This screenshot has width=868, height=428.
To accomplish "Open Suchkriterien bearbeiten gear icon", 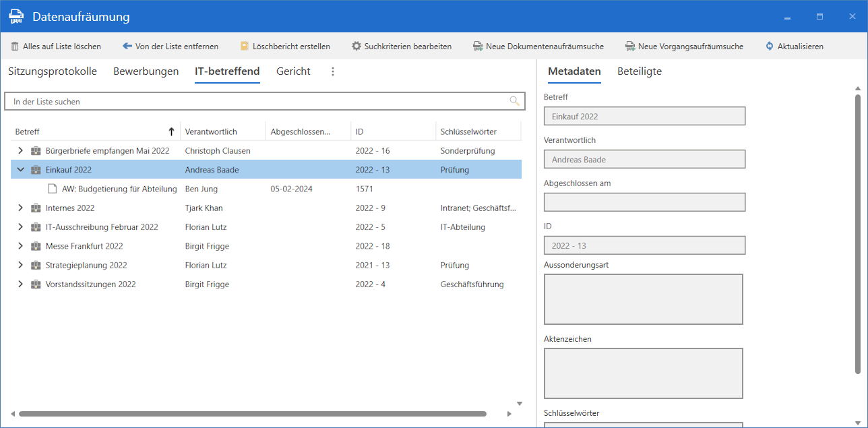I will [356, 47].
